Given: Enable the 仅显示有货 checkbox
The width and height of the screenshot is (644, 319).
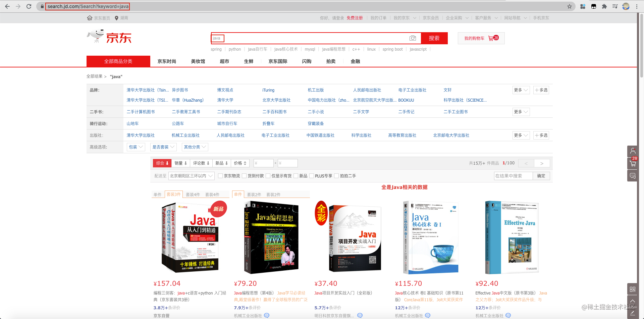Looking at the screenshot, I should click(268, 175).
